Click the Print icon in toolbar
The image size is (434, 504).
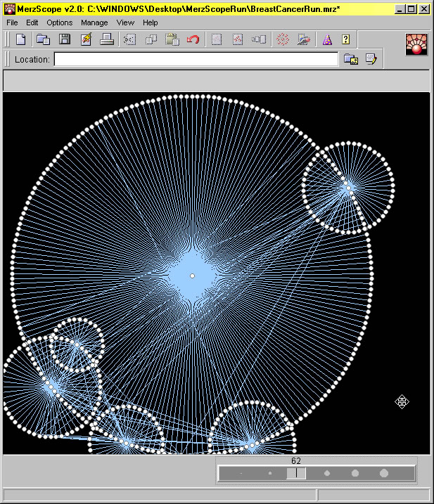[x=107, y=39]
